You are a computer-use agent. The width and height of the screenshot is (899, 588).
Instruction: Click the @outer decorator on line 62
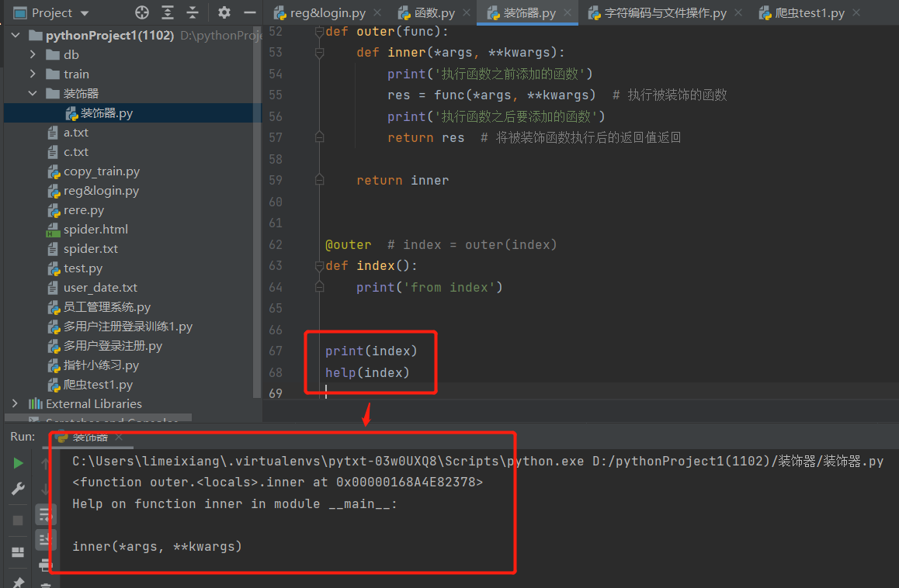pyautogui.click(x=348, y=244)
